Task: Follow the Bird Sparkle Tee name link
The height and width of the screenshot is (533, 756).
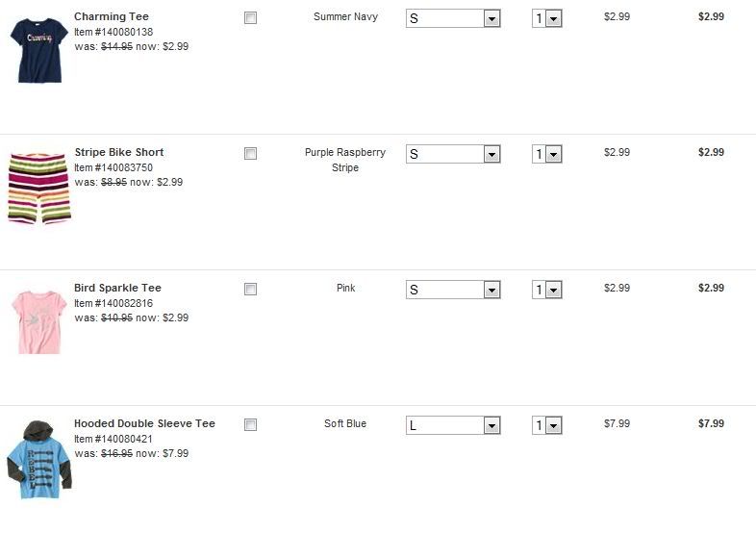Action: (x=117, y=288)
